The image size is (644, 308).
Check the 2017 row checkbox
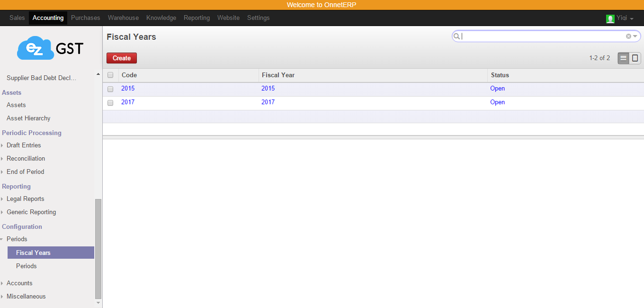coord(110,102)
